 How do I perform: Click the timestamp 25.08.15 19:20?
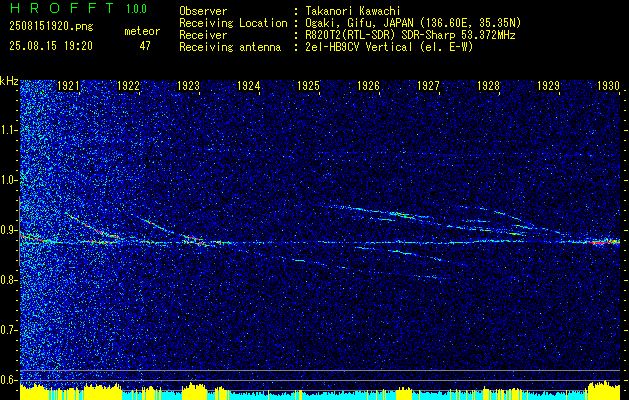coord(51,46)
